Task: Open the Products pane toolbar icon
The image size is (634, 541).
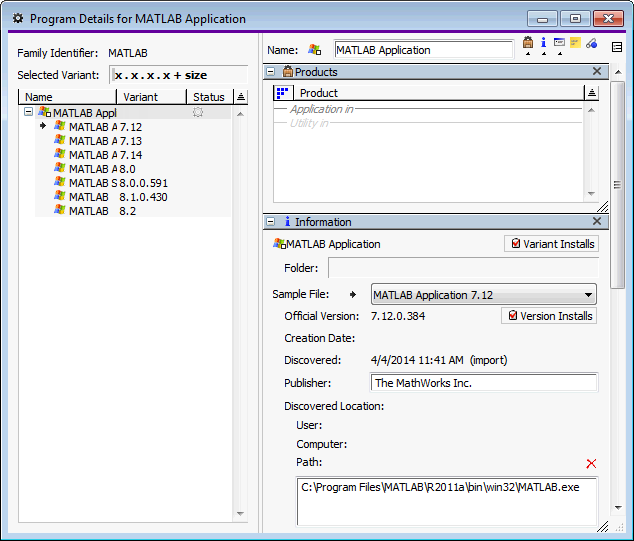Action: click(528, 42)
